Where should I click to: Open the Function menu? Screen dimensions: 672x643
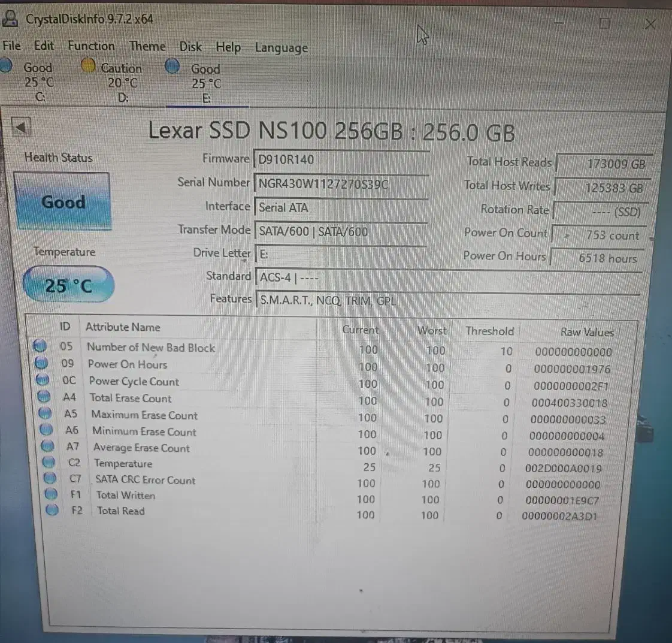[x=91, y=46]
